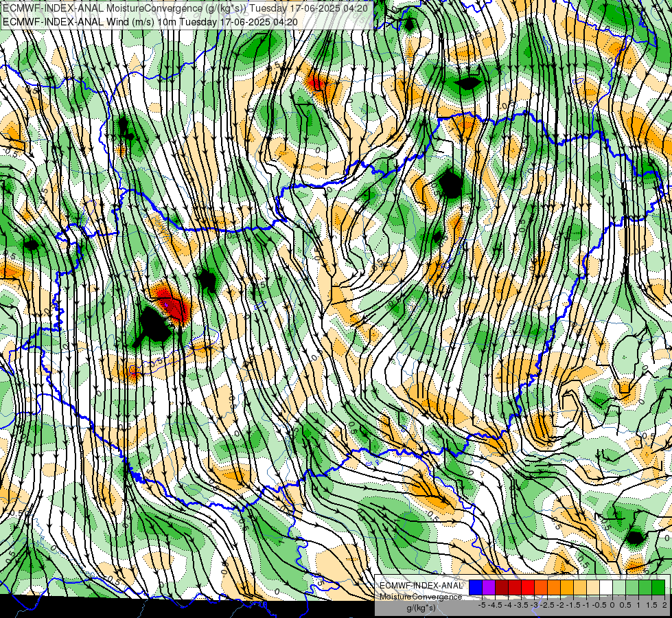The image size is (672, 618).
Task: Click the legend scale value '-2'
Action: [561, 605]
